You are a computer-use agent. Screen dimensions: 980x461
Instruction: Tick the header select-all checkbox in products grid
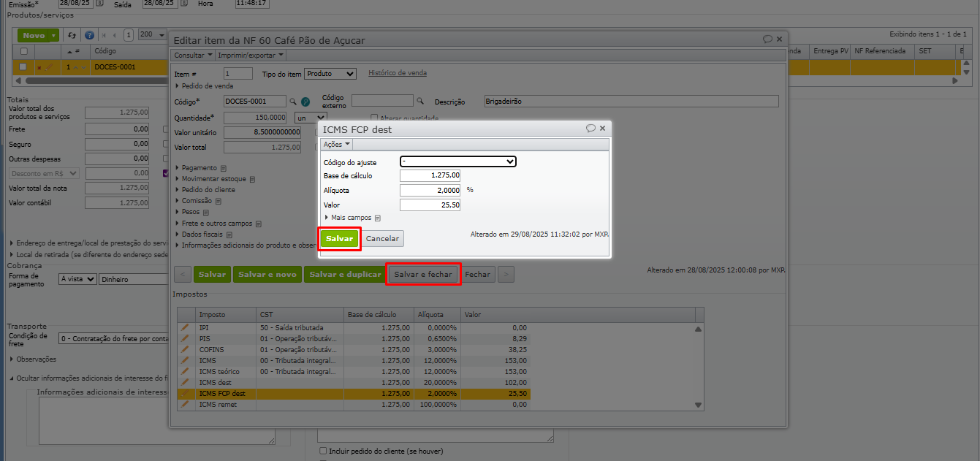24,51
